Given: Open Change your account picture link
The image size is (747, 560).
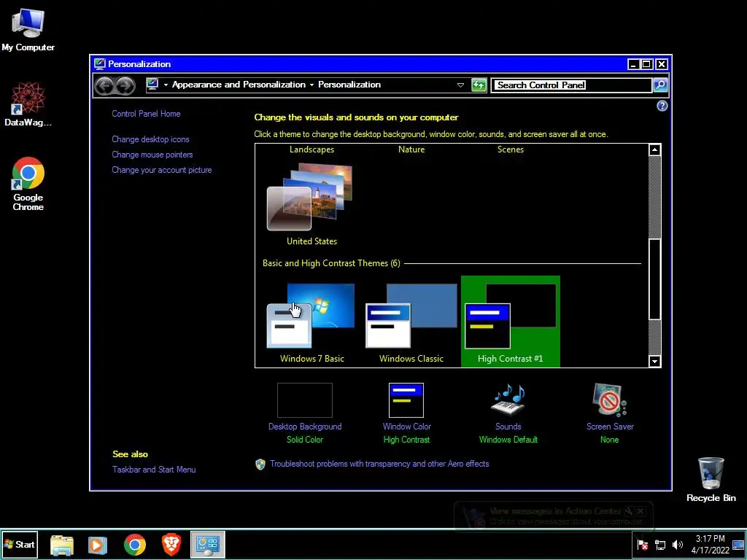Looking at the screenshot, I should [161, 169].
